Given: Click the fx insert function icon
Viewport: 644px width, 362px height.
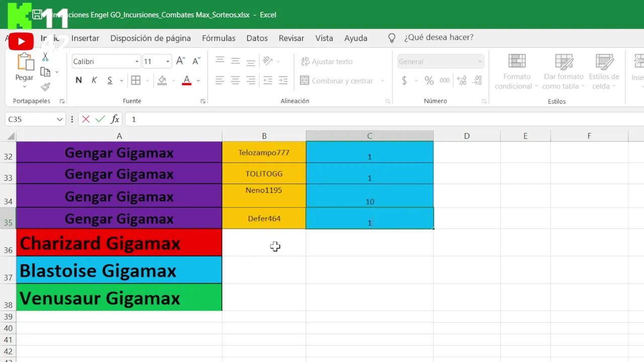Looking at the screenshot, I should click(x=115, y=119).
